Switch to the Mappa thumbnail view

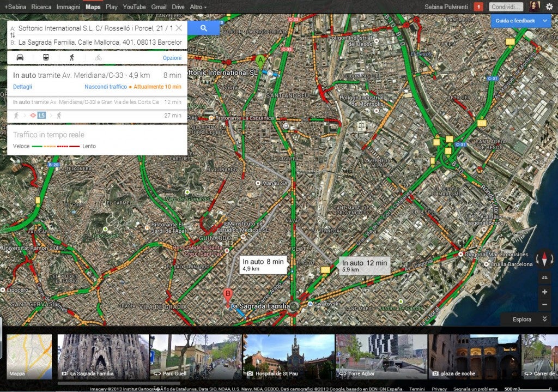tap(29, 357)
